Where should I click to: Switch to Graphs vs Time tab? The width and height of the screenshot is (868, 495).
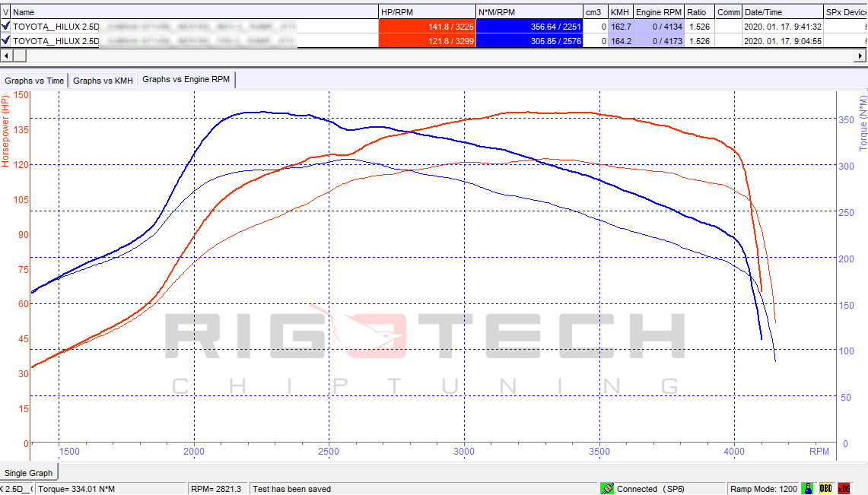[34, 81]
